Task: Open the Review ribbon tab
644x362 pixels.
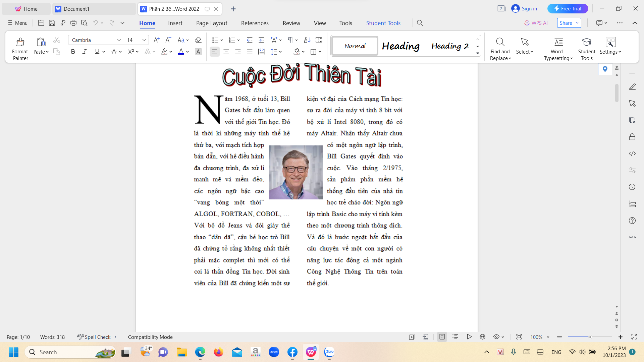Action: [x=291, y=23]
